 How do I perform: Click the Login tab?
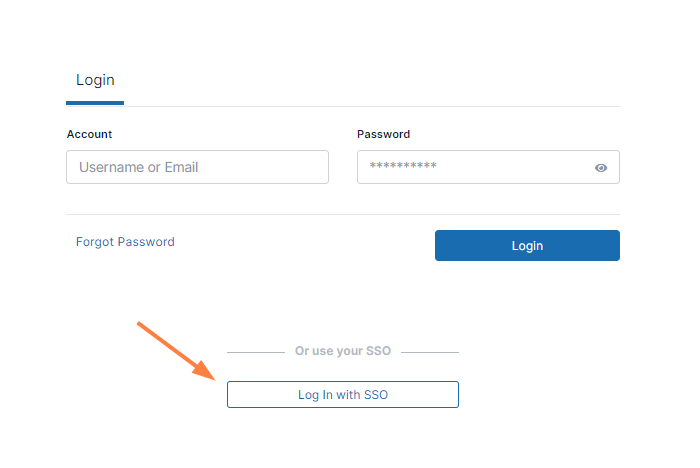click(x=95, y=80)
